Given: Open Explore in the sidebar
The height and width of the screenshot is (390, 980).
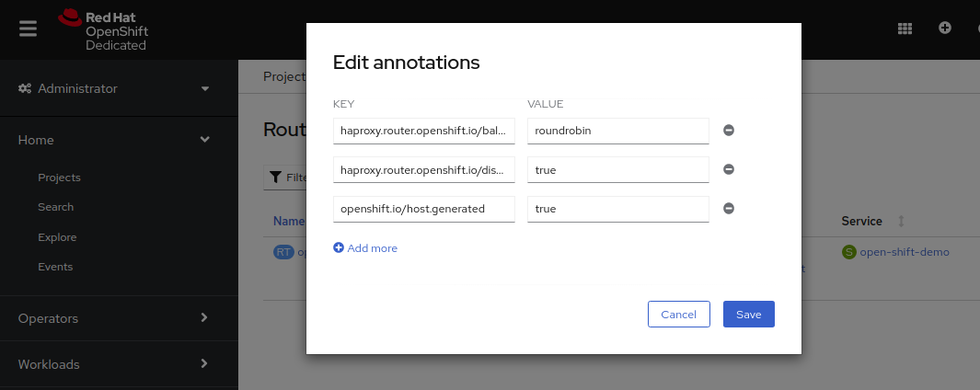Looking at the screenshot, I should pyautogui.click(x=57, y=237).
